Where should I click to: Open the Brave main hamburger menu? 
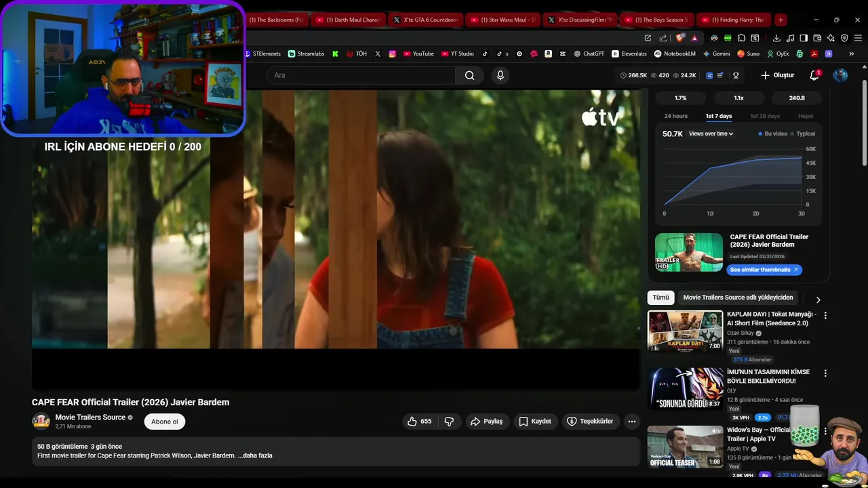tap(858, 38)
